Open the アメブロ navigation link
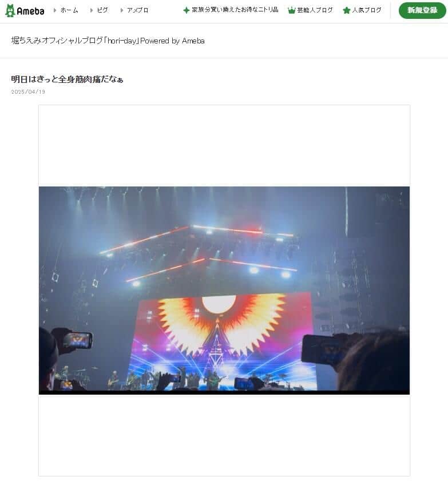Image resolution: width=448 pixels, height=485 pixels. coord(138,10)
